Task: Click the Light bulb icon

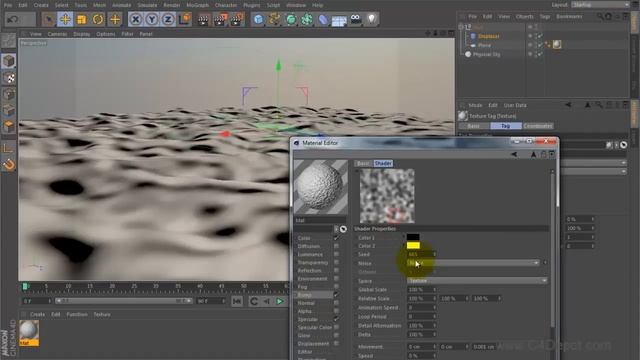Action: point(371,19)
